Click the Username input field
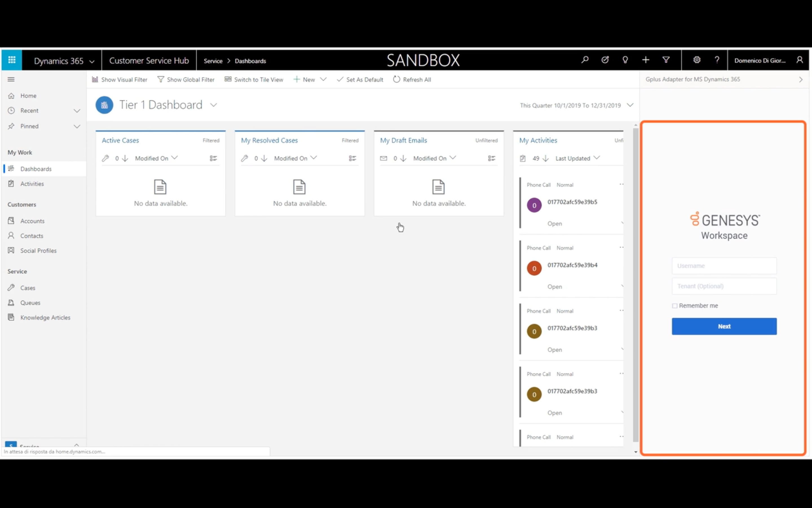Image resolution: width=812 pixels, height=508 pixels. point(724,266)
